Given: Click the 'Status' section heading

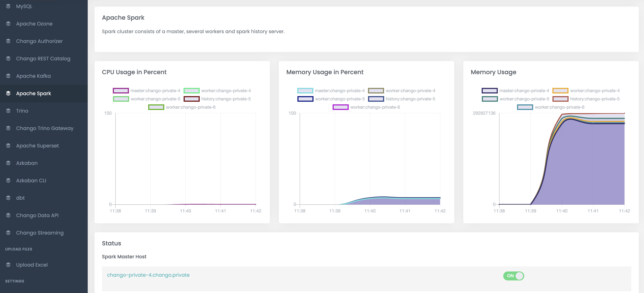Looking at the screenshot, I should point(112,243).
